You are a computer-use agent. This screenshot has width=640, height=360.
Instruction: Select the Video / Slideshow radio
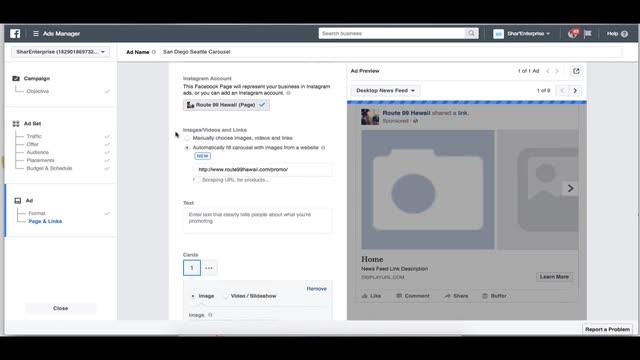click(x=226, y=296)
